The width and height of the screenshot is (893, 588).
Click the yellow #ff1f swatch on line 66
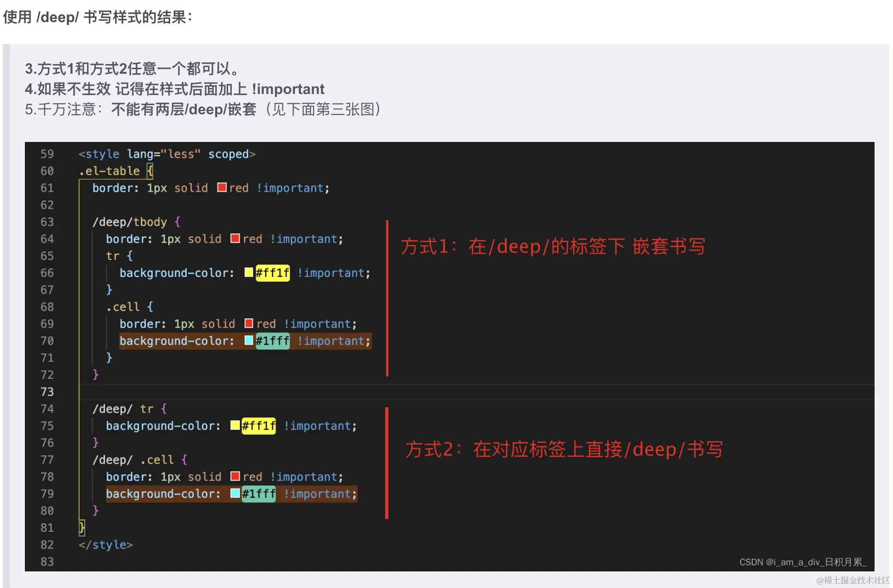[249, 272]
